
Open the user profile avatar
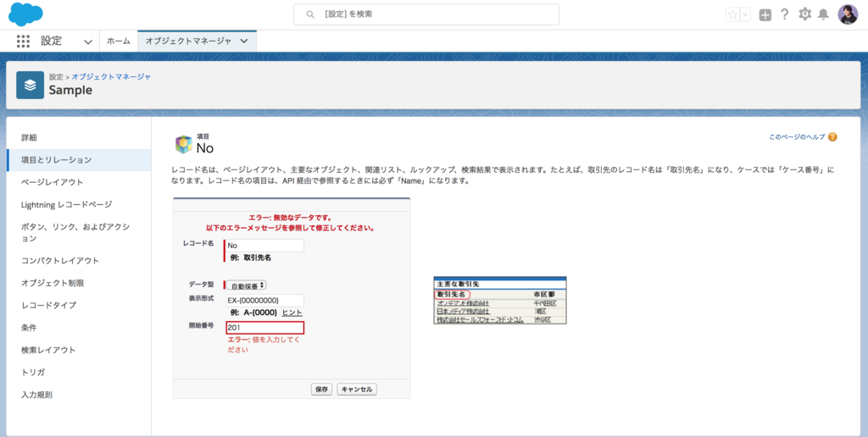tap(848, 14)
